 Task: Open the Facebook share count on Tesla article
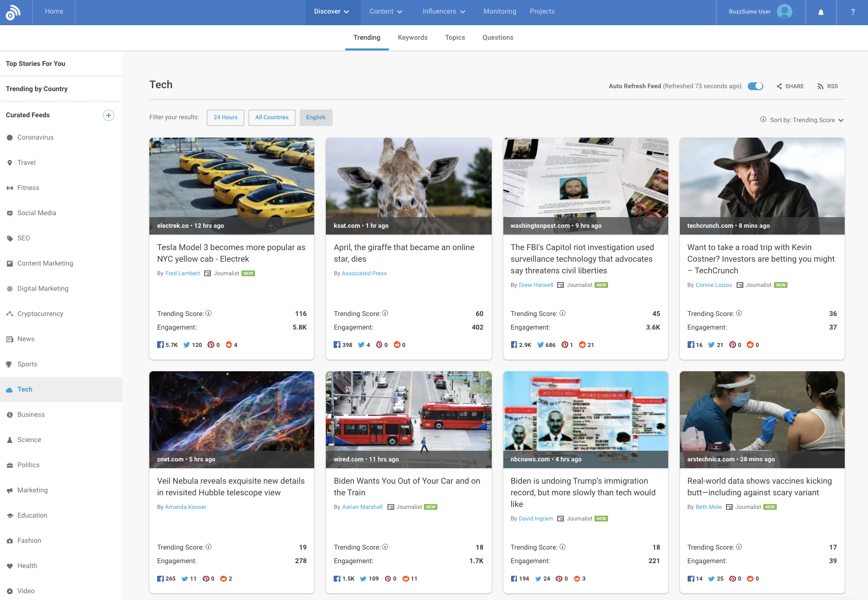(x=167, y=345)
